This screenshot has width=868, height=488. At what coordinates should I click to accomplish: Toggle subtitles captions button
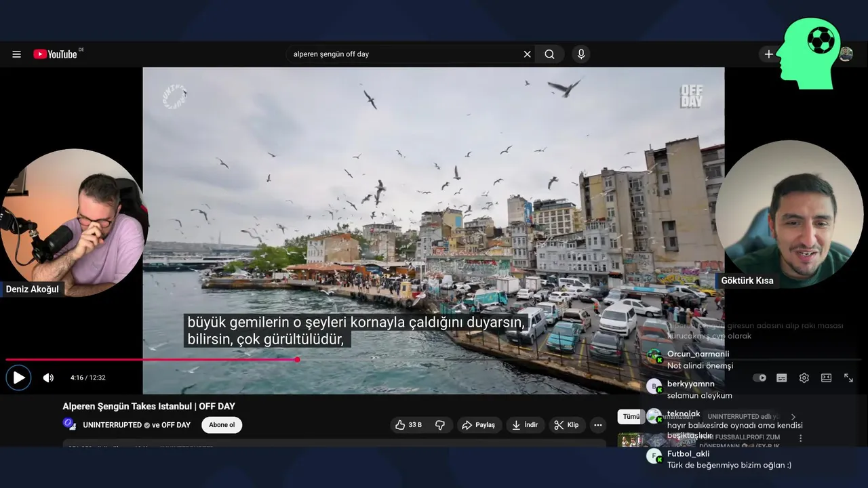782,378
